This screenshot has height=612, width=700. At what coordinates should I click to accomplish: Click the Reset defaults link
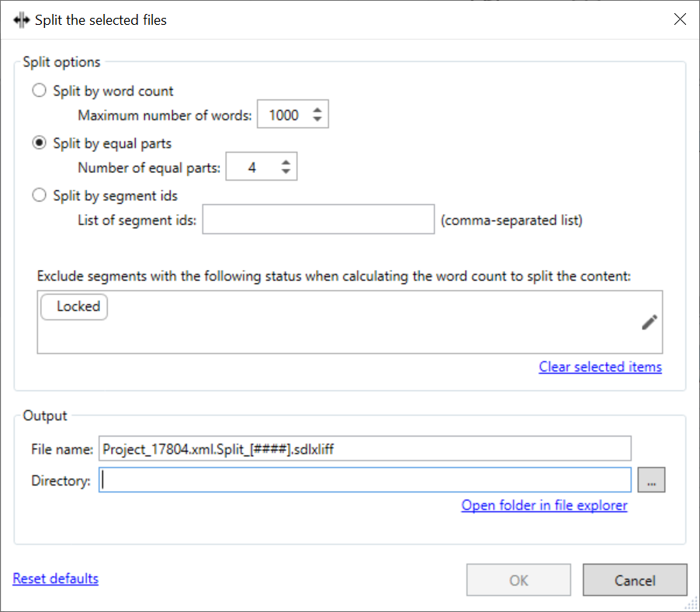[x=56, y=579]
